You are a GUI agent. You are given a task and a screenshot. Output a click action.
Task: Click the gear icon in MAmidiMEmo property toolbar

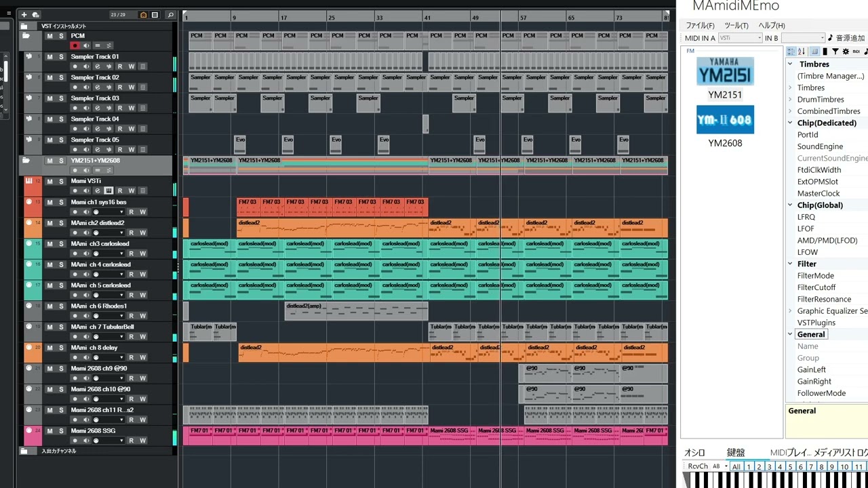846,52
